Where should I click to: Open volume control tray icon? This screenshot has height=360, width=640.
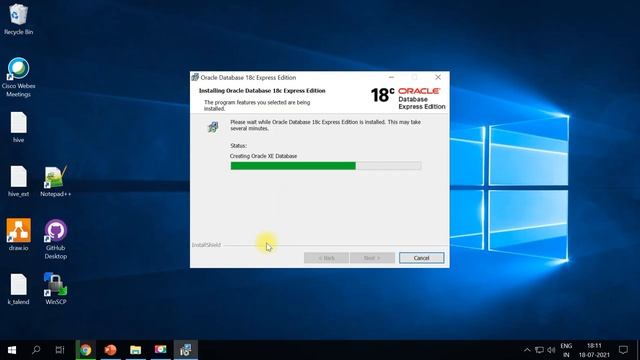tap(551, 350)
